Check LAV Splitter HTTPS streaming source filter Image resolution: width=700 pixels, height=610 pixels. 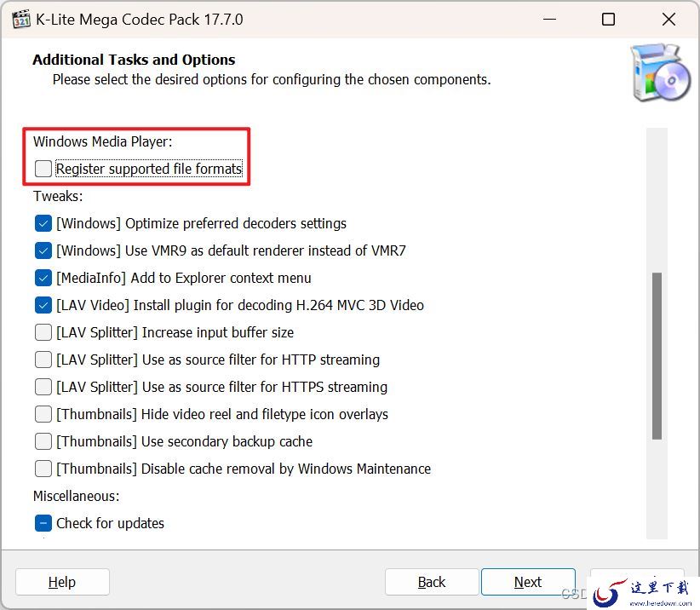click(43, 387)
